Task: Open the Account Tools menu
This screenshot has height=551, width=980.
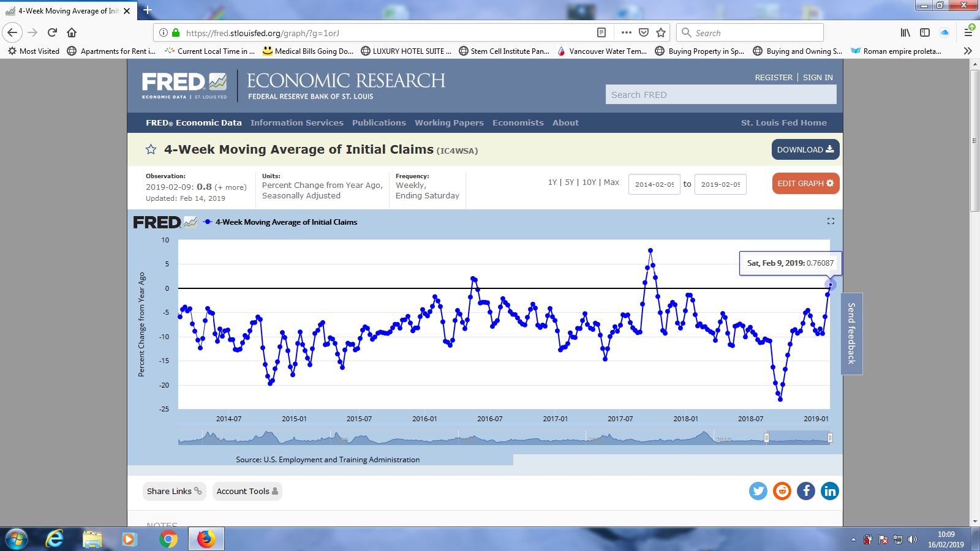Action: [247, 491]
